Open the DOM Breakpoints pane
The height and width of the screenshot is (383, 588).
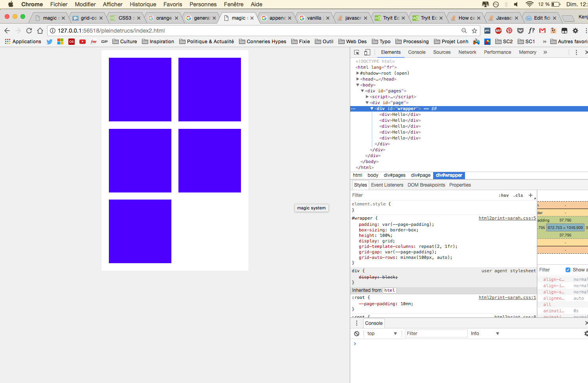[426, 185]
